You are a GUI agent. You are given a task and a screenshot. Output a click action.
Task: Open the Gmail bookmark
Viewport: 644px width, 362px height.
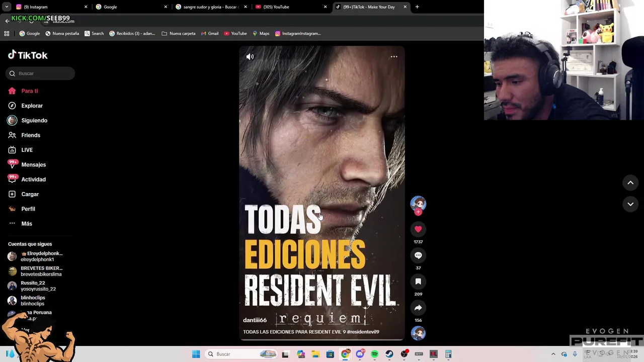(210, 34)
